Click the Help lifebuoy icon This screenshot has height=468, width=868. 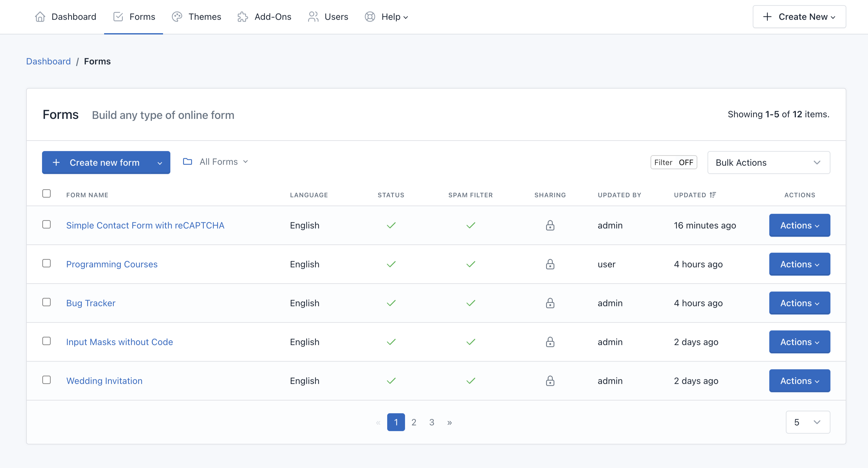[370, 17]
